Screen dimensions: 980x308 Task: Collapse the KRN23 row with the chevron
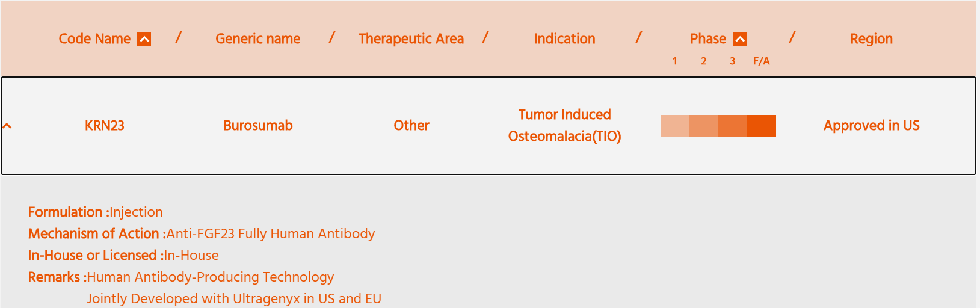(7, 126)
